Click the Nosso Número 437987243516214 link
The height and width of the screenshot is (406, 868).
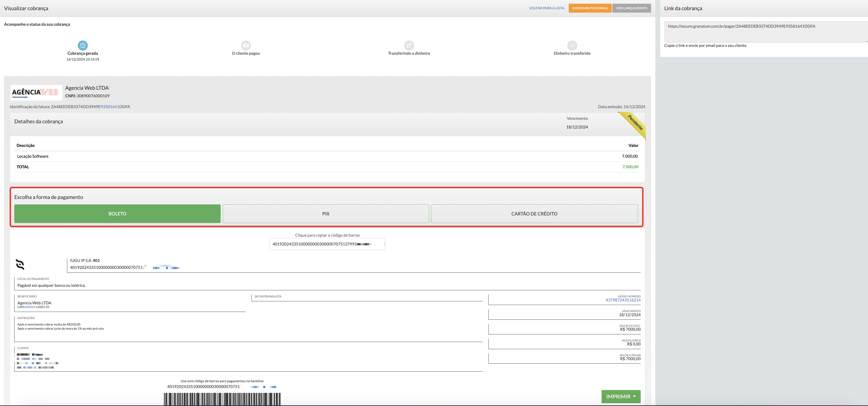623,300
